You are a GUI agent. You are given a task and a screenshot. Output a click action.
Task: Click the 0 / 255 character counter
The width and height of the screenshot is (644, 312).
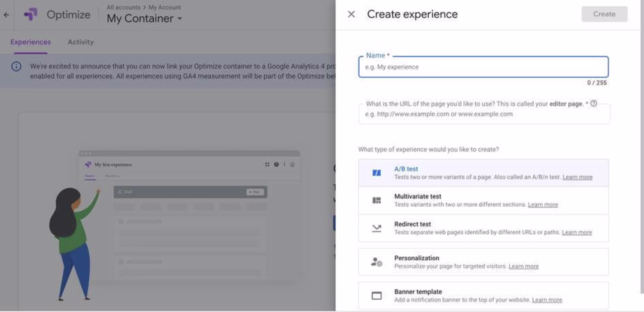(x=597, y=83)
